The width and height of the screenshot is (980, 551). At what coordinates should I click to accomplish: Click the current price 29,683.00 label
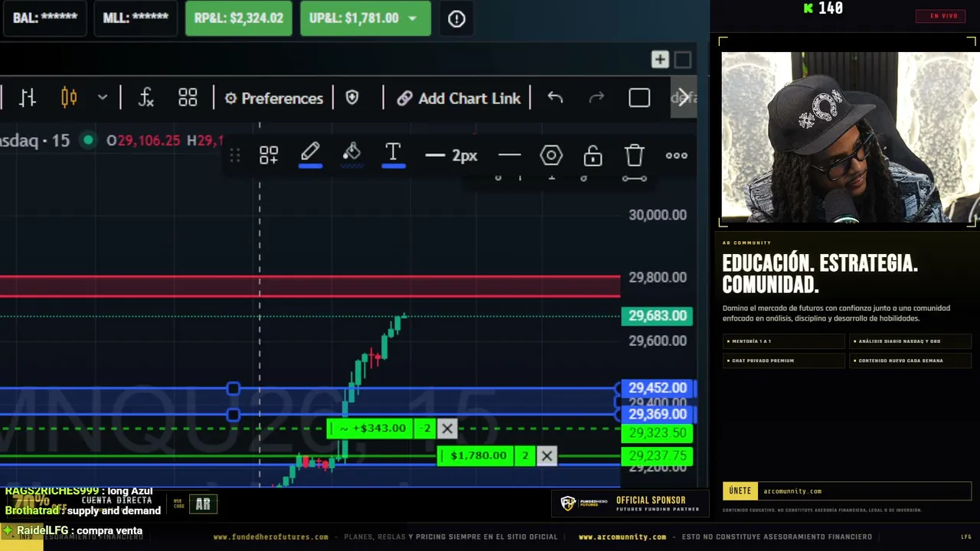[657, 316]
